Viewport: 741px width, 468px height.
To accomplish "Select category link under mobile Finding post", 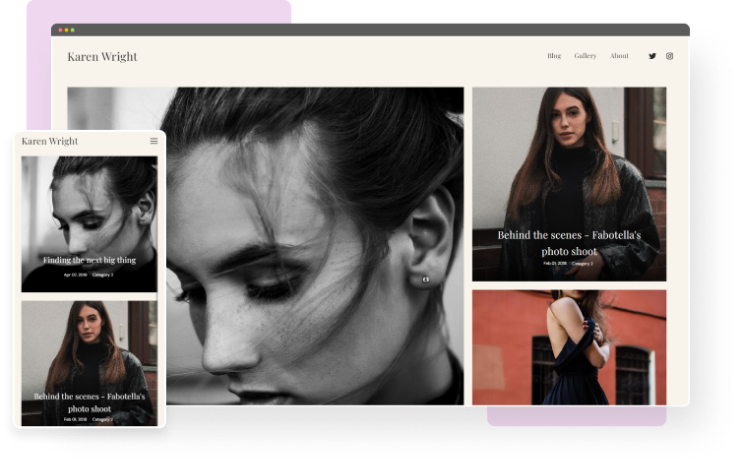I will 103,274.
